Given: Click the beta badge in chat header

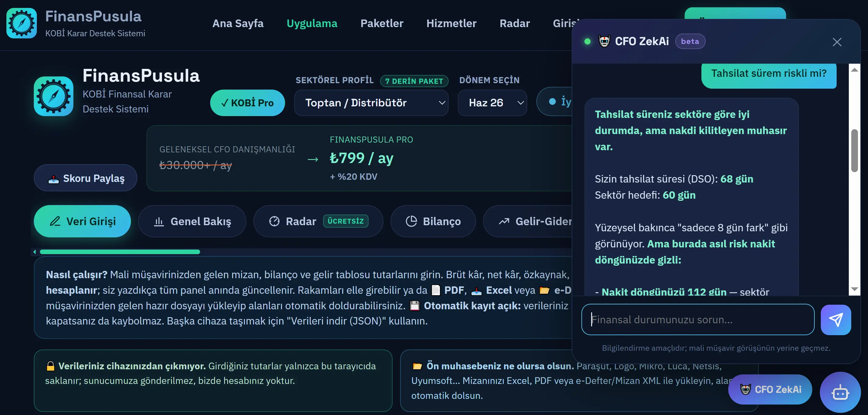Looking at the screenshot, I should [x=690, y=41].
